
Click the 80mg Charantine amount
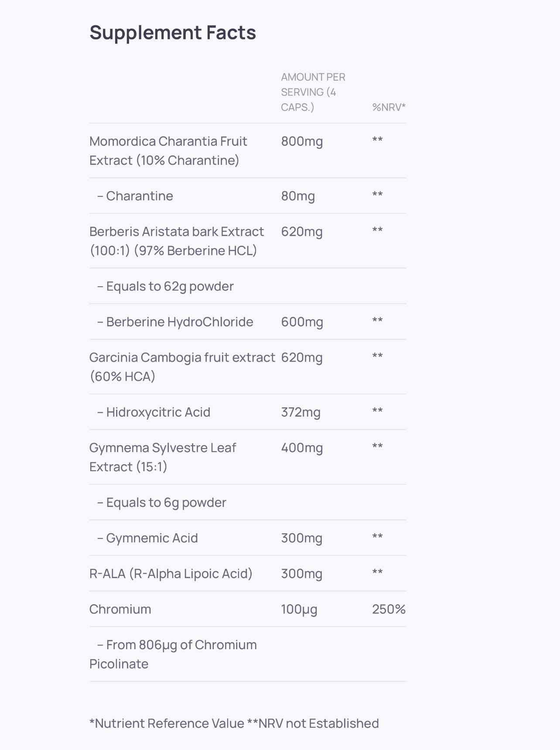(x=298, y=196)
